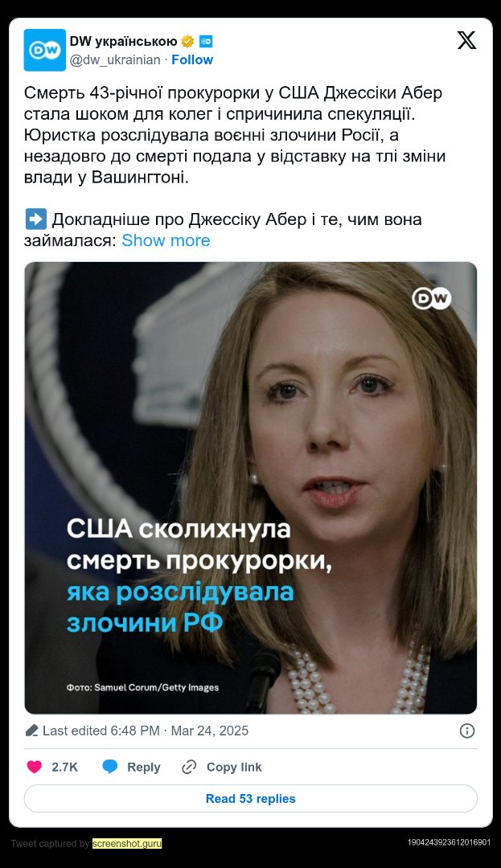Click the edited pencil icon
This screenshot has height=868, width=501.
32,731
